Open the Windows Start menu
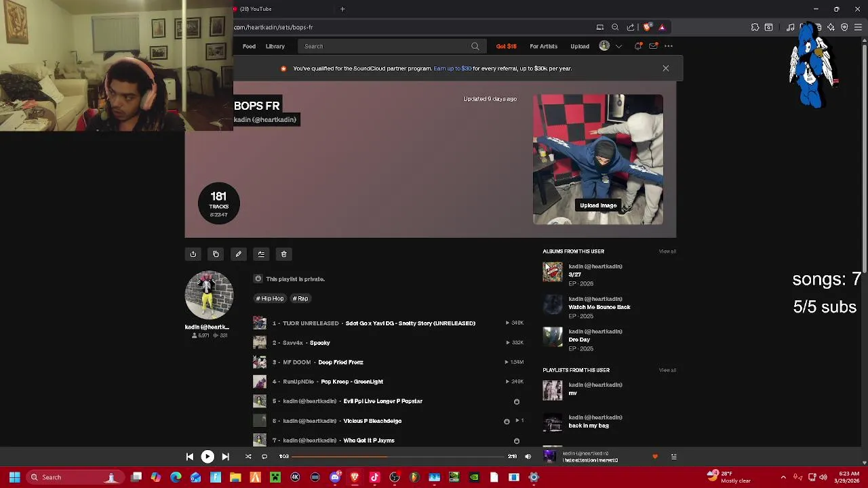This screenshot has height=488, width=868. tap(14, 477)
